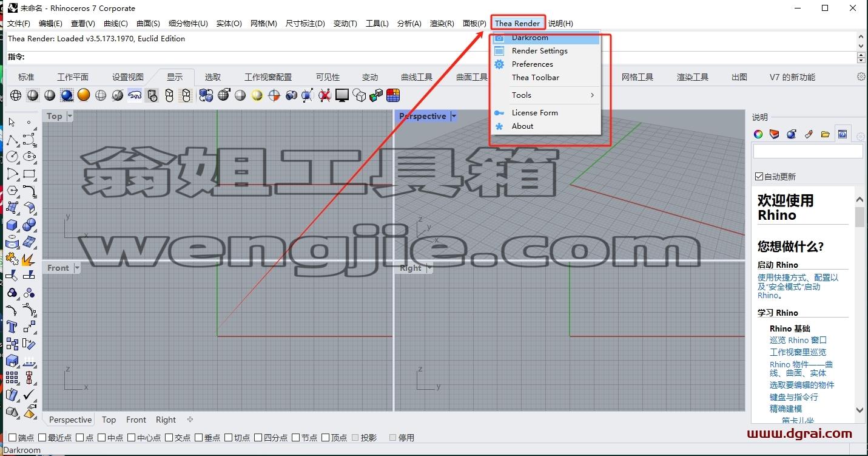Enable the 交点 osnap checkbox
The height and width of the screenshot is (456, 868).
[169, 437]
